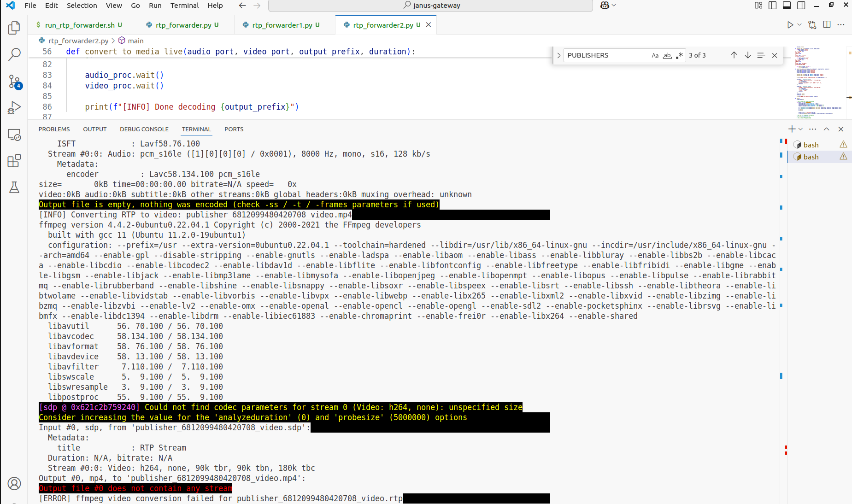Open Run and Debug view
The width and height of the screenshot is (852, 504).
[x=14, y=108]
